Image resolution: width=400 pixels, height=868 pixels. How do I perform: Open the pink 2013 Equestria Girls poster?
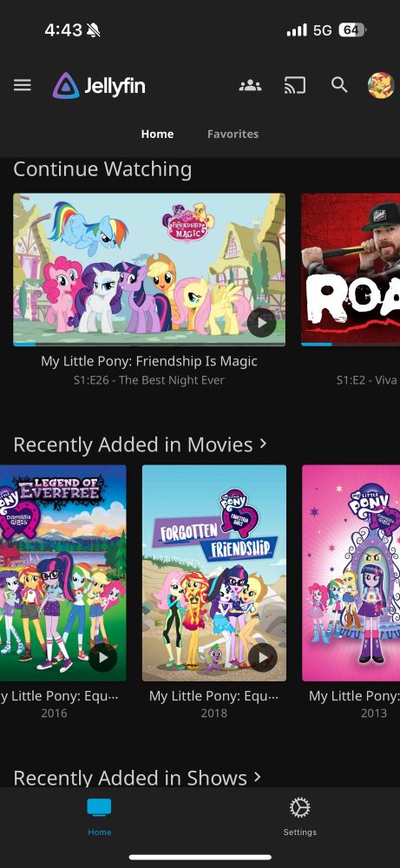tap(351, 573)
